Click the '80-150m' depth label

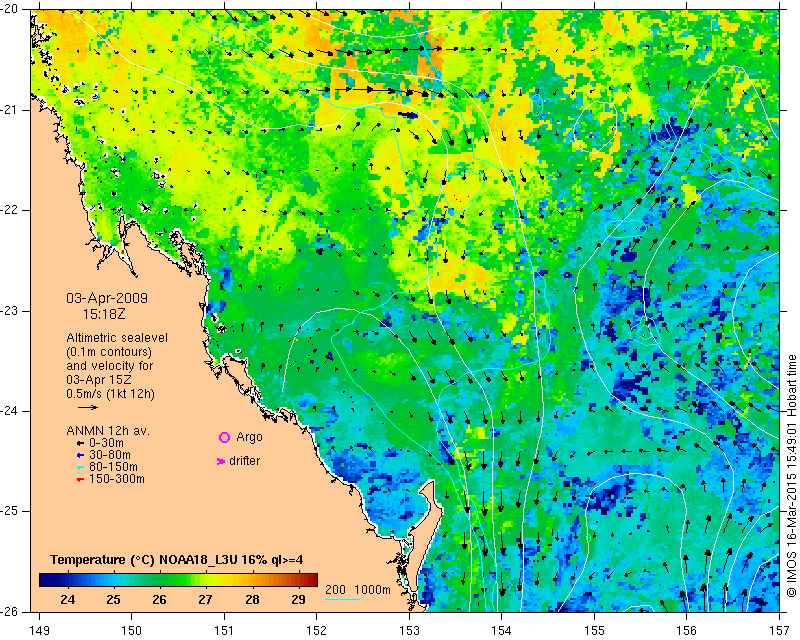(x=113, y=467)
